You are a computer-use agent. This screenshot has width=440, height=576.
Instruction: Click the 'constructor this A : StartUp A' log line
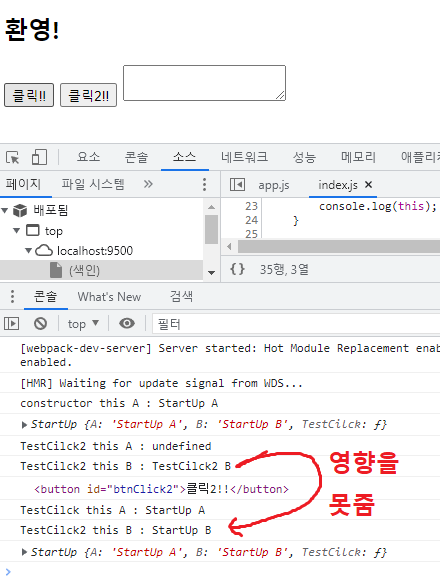(119, 403)
